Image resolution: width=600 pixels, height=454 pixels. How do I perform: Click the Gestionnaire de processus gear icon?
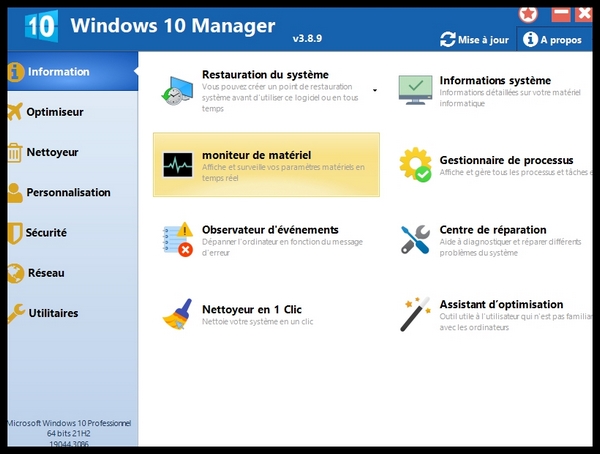(415, 164)
